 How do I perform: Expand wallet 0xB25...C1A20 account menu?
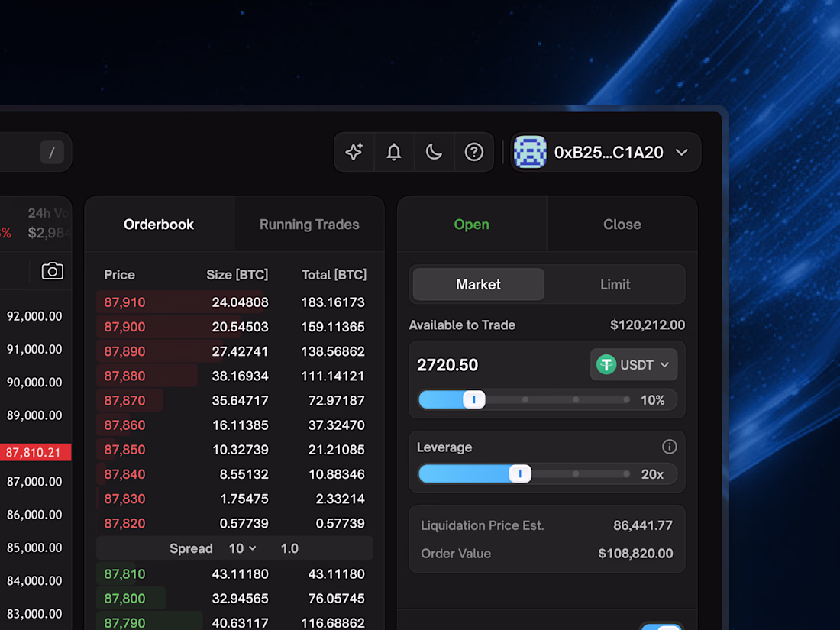pos(606,152)
